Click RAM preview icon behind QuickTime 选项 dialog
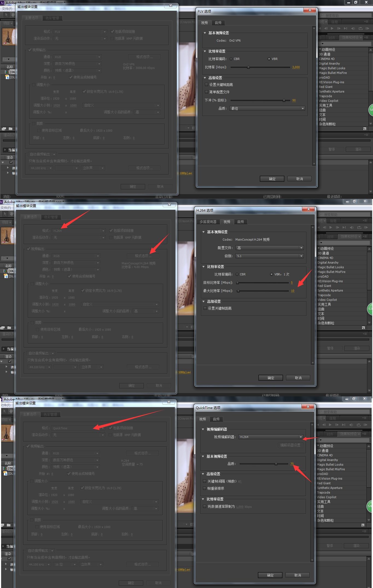Viewport: 373px width, 588px height. tap(365, 425)
